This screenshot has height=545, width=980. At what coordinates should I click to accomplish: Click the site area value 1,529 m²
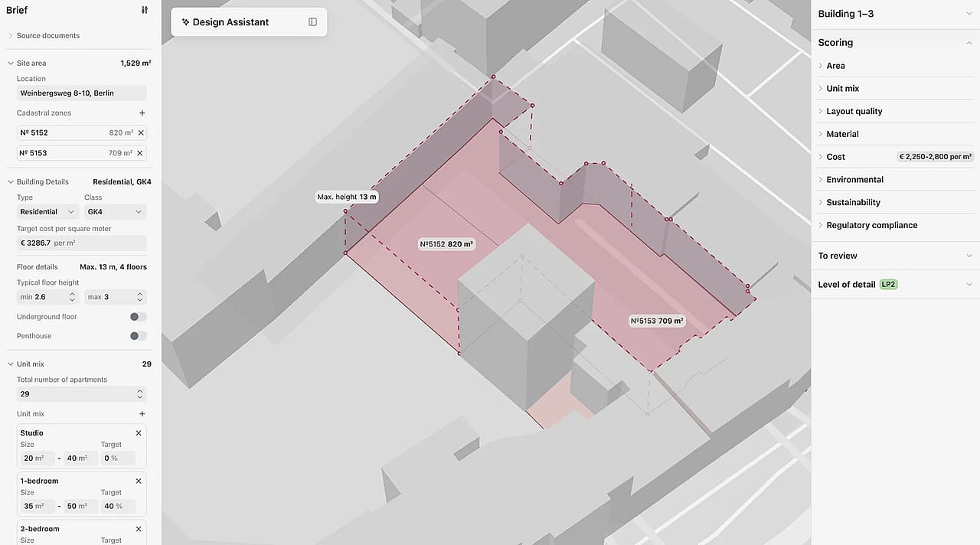coord(136,64)
